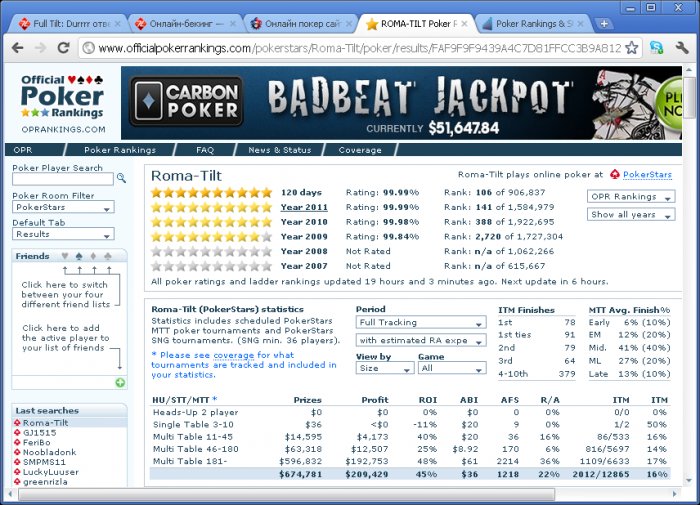This screenshot has height=505, width=700.
Task: Click the Multi Table 11-45 row label
Action: pyautogui.click(x=192, y=437)
